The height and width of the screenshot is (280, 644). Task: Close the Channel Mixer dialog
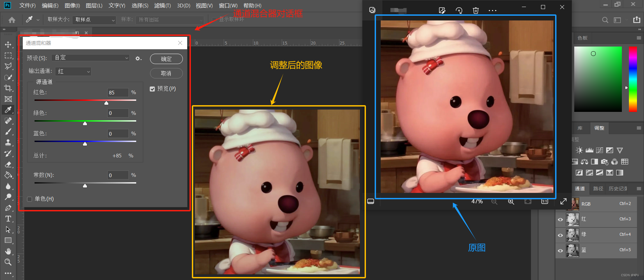(180, 43)
